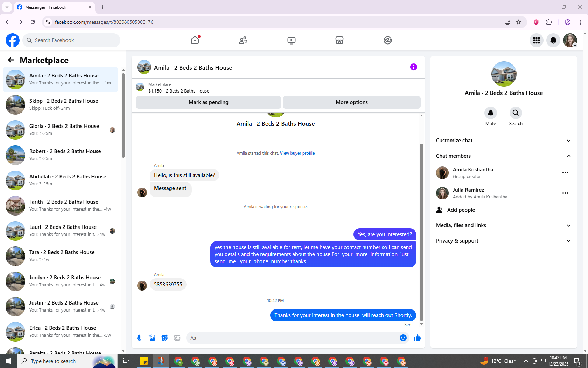
Task: Open options for Julia Ramirez member
Action: pos(565,193)
